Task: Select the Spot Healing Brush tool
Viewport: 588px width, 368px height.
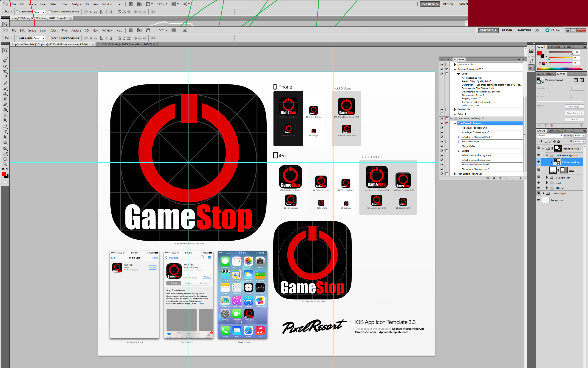Action: [x=5, y=83]
